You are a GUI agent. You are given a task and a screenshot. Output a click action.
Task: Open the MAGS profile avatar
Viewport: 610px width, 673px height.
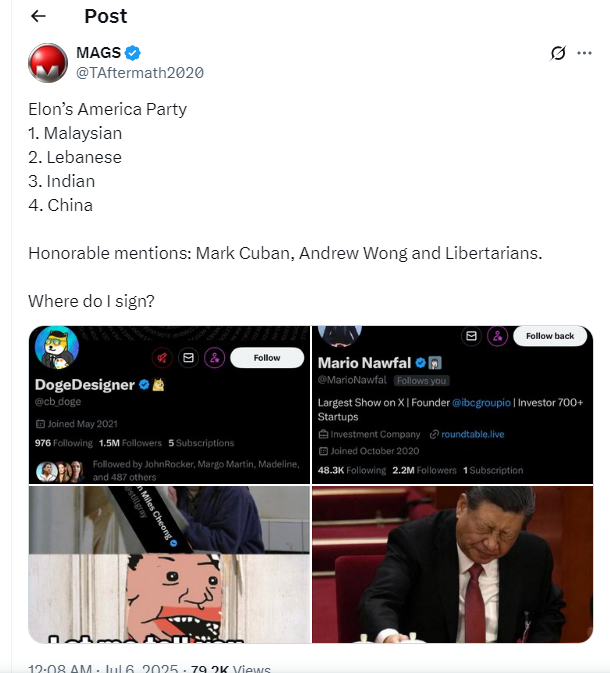pyautogui.click(x=48, y=63)
